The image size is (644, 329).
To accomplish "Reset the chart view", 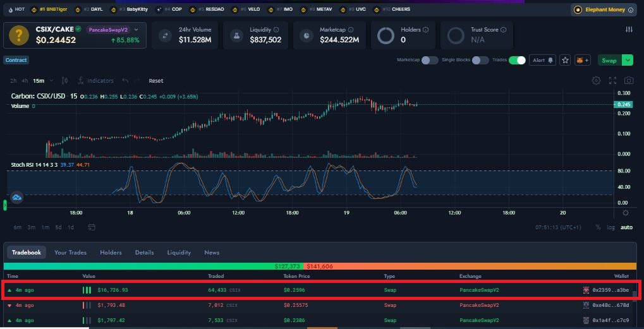I will click(156, 81).
